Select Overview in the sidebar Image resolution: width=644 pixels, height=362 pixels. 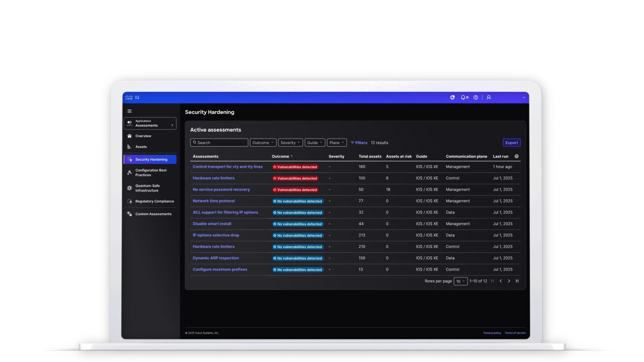point(143,136)
